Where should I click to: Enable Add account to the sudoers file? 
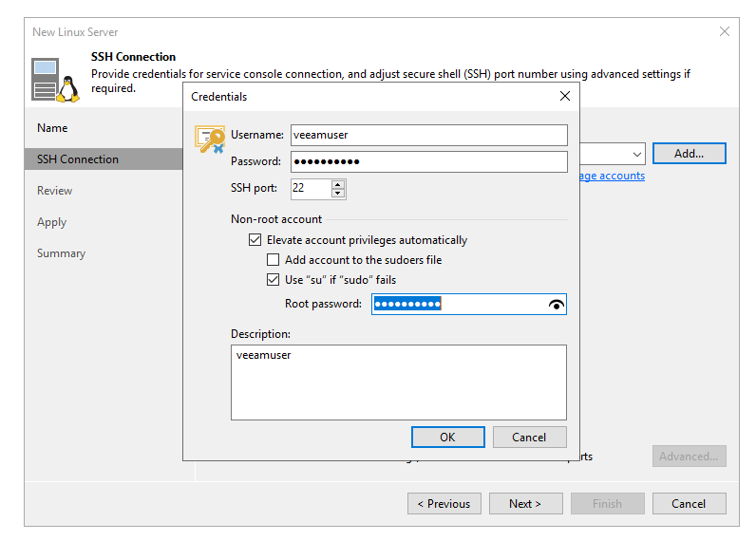pos(274,260)
